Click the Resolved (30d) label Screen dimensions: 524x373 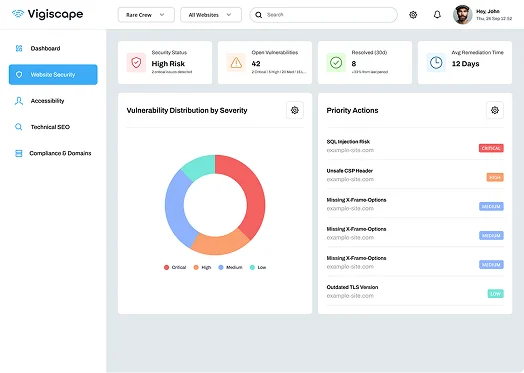click(x=369, y=52)
